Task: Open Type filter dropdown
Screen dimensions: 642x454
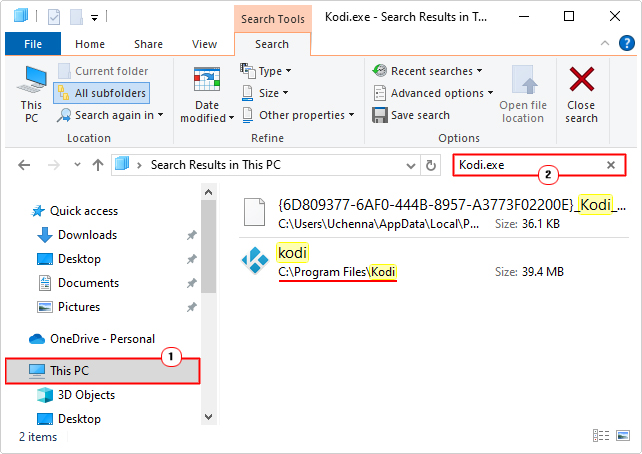Action: [x=266, y=71]
